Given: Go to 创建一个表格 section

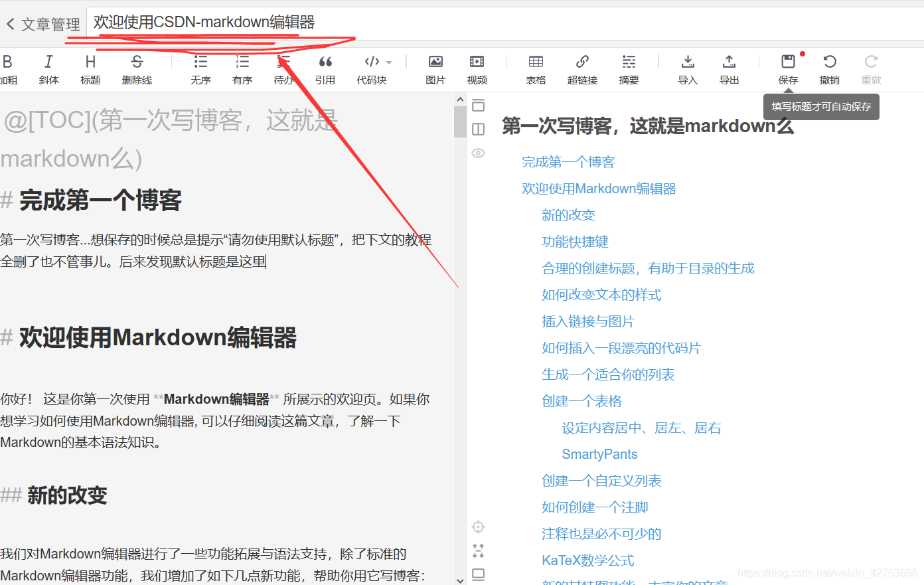Looking at the screenshot, I should click(581, 401).
